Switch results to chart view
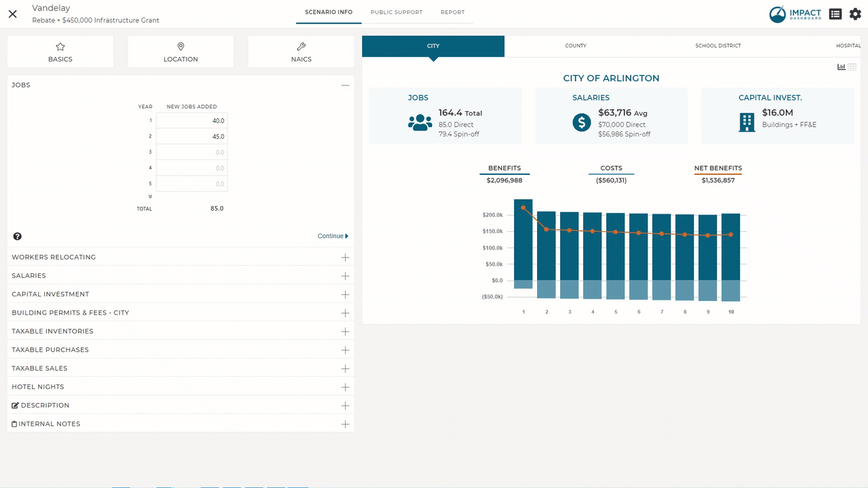The height and width of the screenshot is (488, 868). point(841,66)
